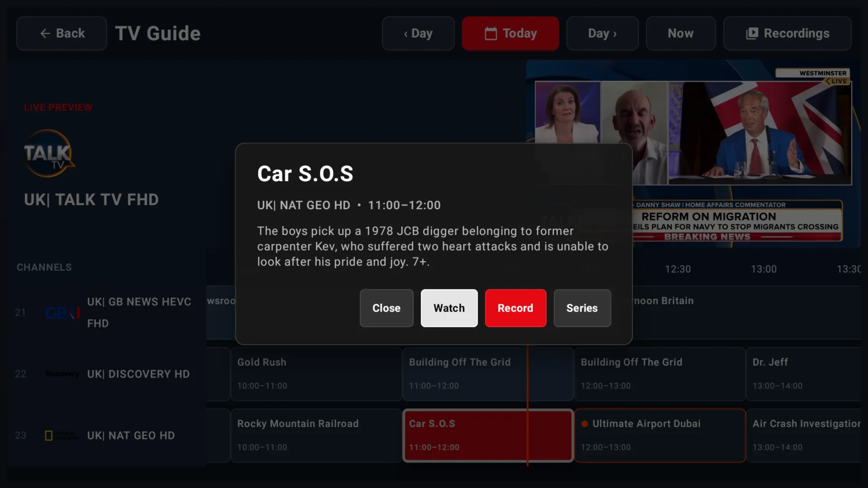
Task: Click the 12:30 timeline label
Action: (x=678, y=269)
